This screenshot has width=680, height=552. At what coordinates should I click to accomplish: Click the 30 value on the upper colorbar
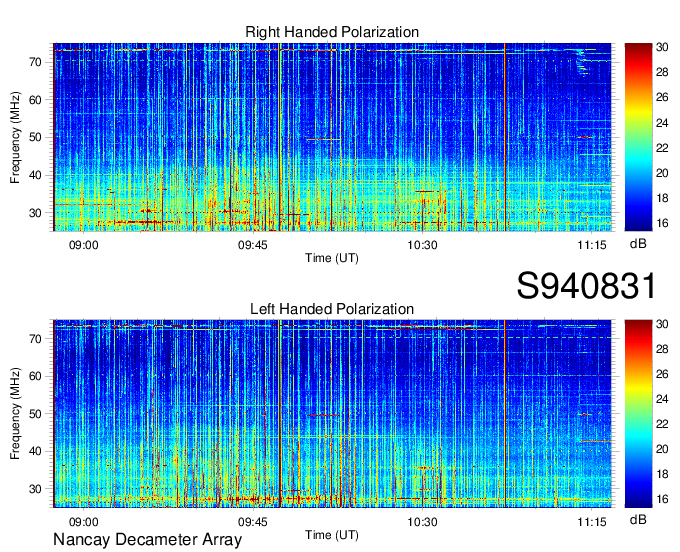662,47
